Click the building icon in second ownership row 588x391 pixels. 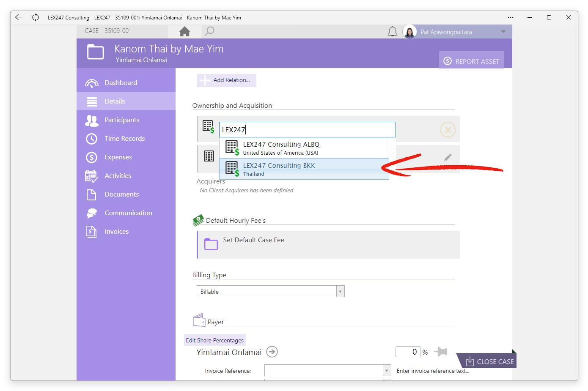click(x=209, y=156)
